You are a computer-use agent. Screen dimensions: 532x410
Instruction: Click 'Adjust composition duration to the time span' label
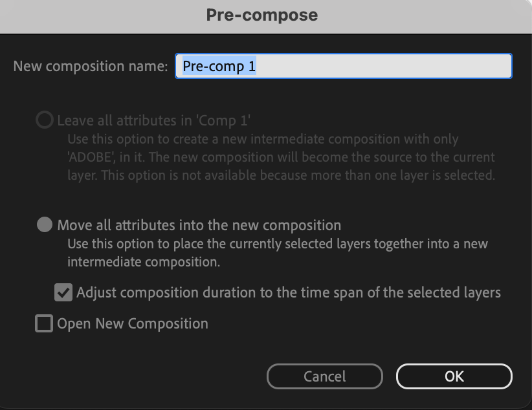(x=288, y=292)
